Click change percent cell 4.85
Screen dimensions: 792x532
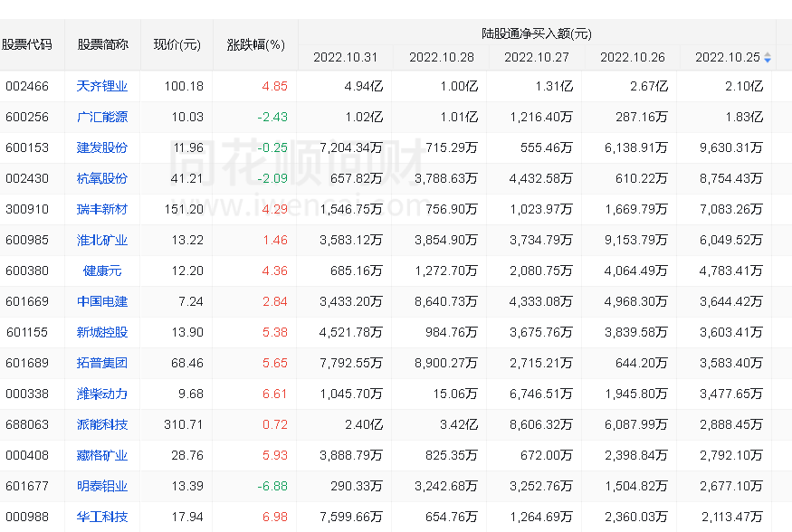[x=275, y=86]
